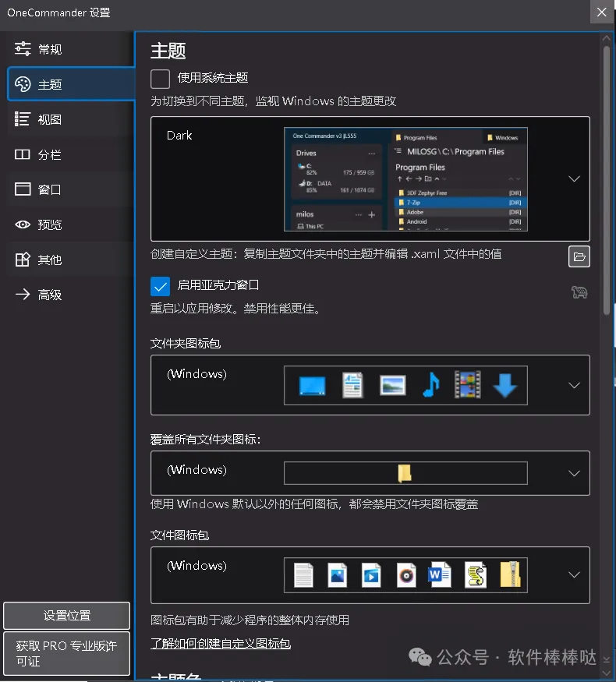Click the list icon beside 视图
Screen dimensions: 616x682
[x=23, y=118]
